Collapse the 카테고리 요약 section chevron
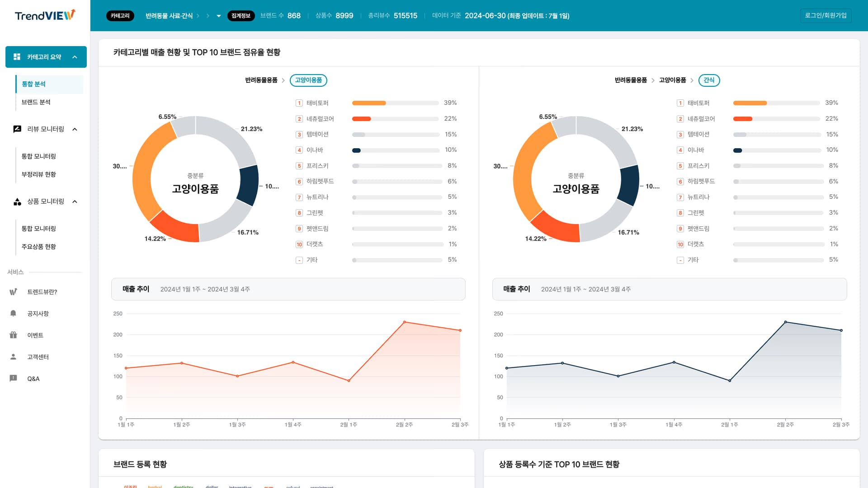This screenshot has width=868, height=488. pyautogui.click(x=75, y=57)
